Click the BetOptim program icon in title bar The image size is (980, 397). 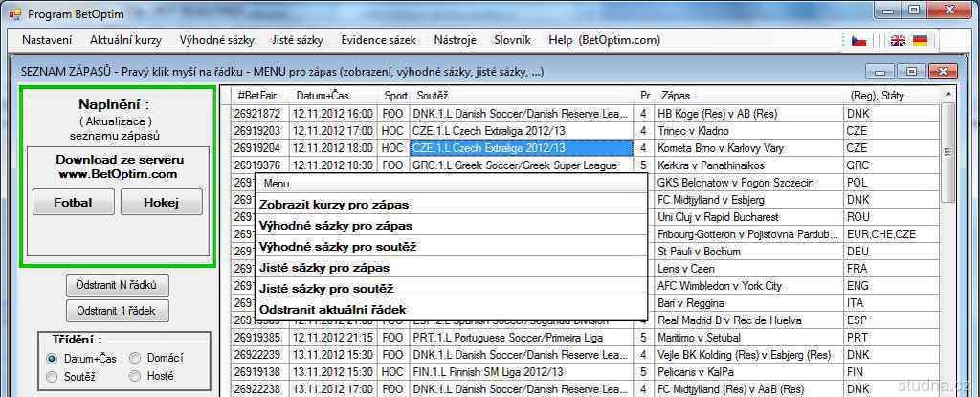[x=13, y=13]
